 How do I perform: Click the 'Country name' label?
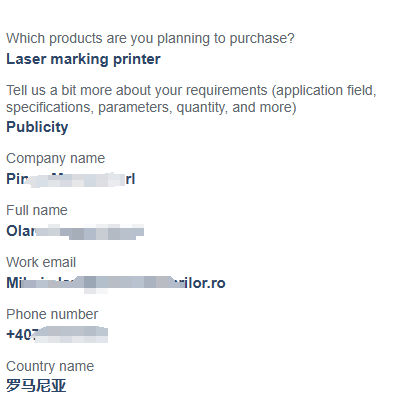50,367
